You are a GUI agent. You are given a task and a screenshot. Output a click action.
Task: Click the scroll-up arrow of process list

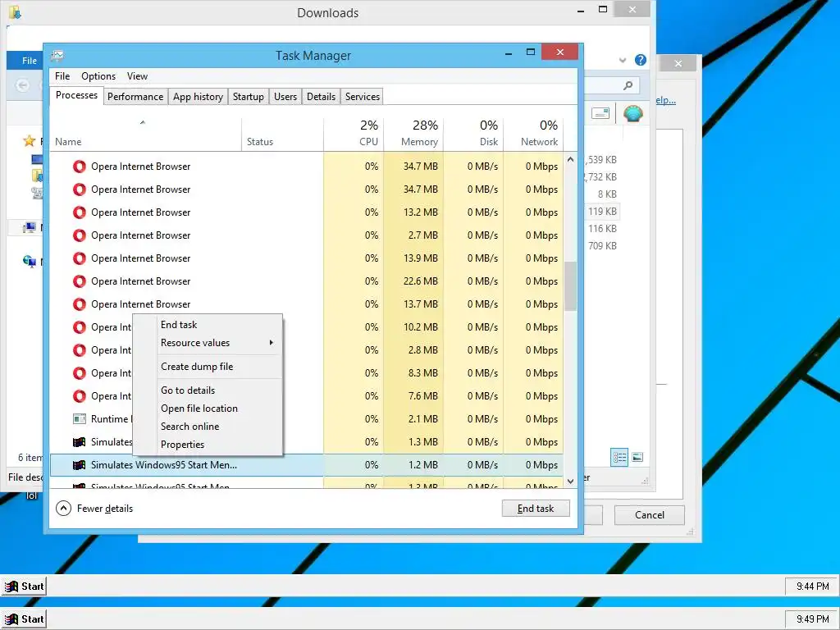(x=571, y=160)
